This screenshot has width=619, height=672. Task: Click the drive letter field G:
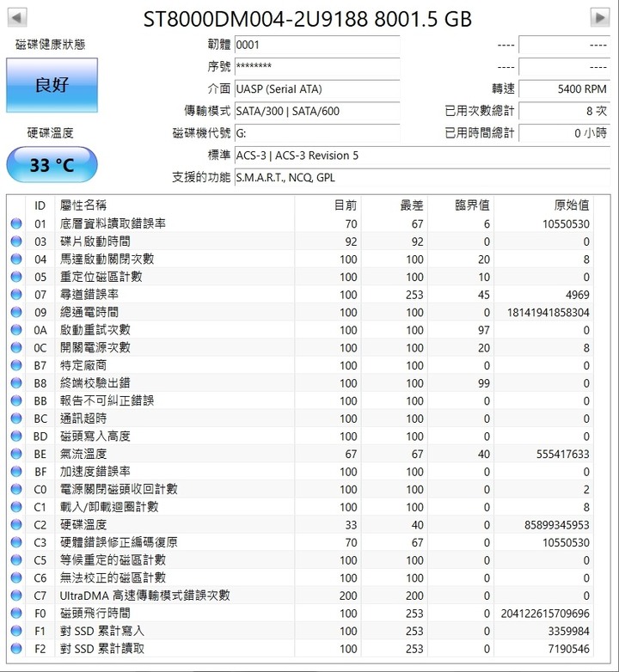317,134
